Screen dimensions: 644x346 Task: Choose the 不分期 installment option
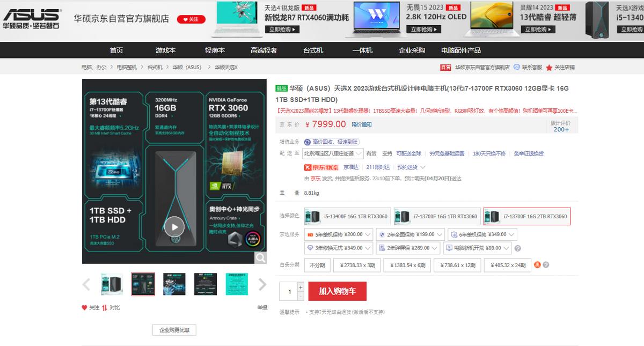(x=317, y=265)
